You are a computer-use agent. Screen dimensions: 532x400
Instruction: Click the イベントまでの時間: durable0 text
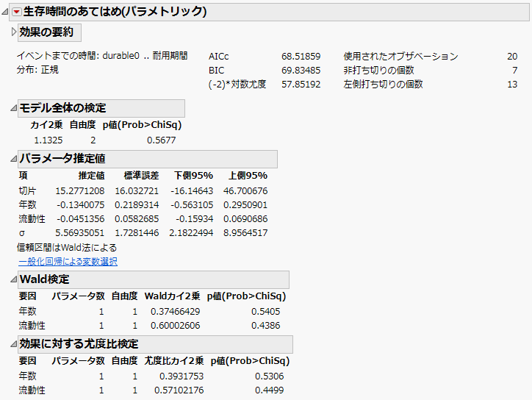click(x=78, y=56)
